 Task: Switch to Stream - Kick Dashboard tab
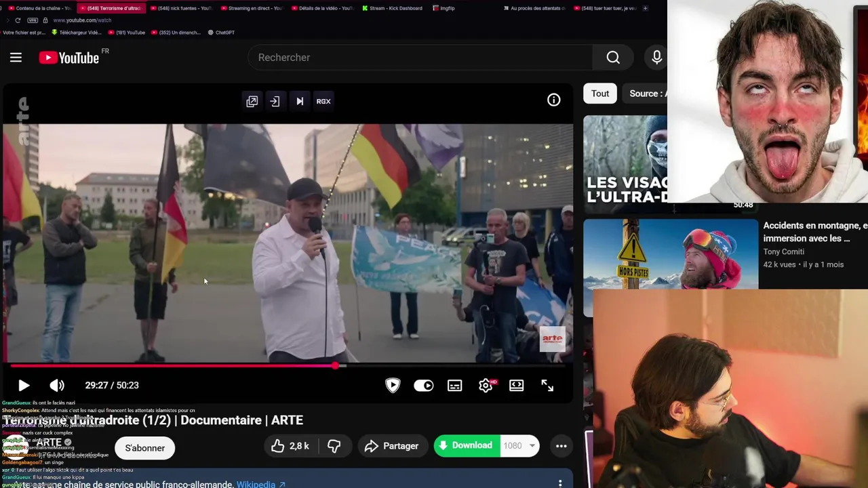coord(393,8)
